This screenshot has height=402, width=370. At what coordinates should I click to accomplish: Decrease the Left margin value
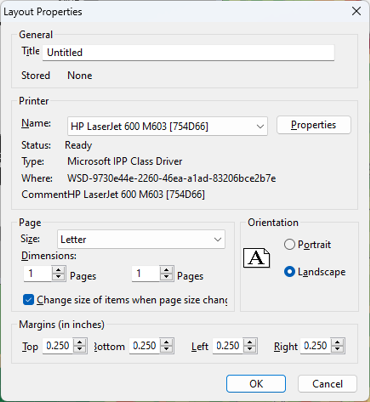(x=250, y=349)
